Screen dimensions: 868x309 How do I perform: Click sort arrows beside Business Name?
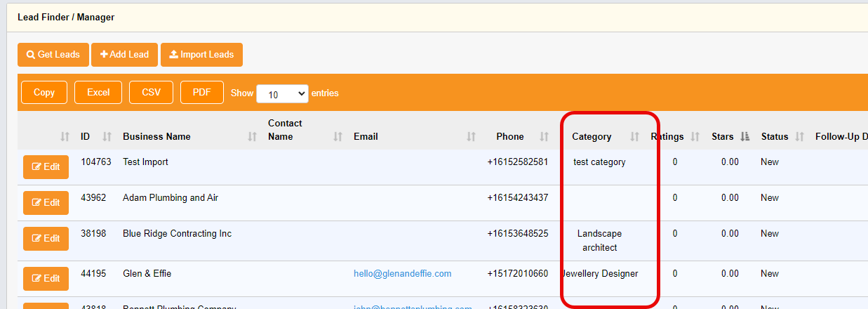point(253,137)
